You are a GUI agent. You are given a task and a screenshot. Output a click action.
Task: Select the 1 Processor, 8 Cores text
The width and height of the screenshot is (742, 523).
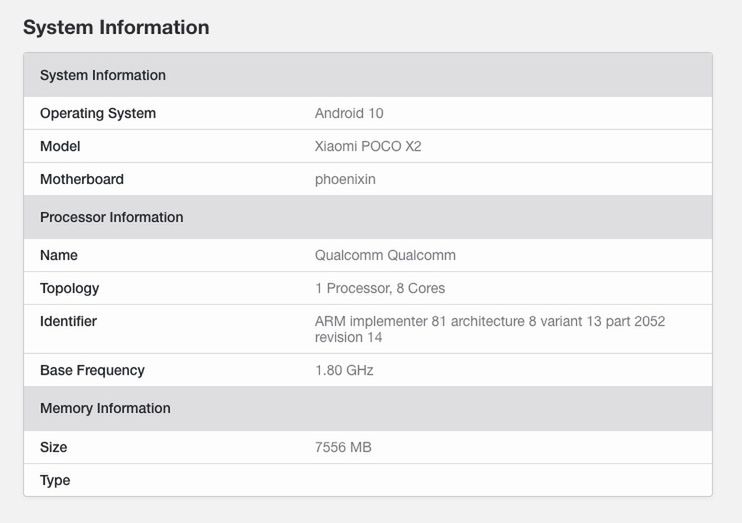coord(380,289)
